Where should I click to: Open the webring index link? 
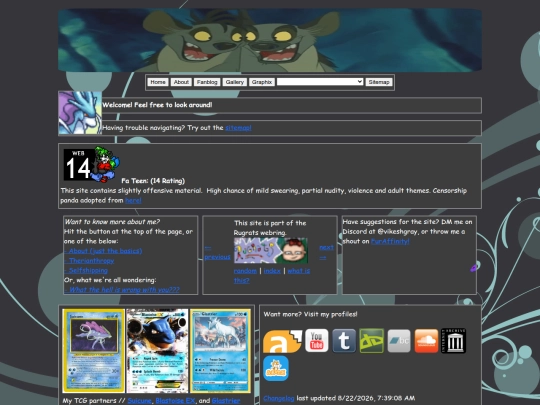[272, 271]
